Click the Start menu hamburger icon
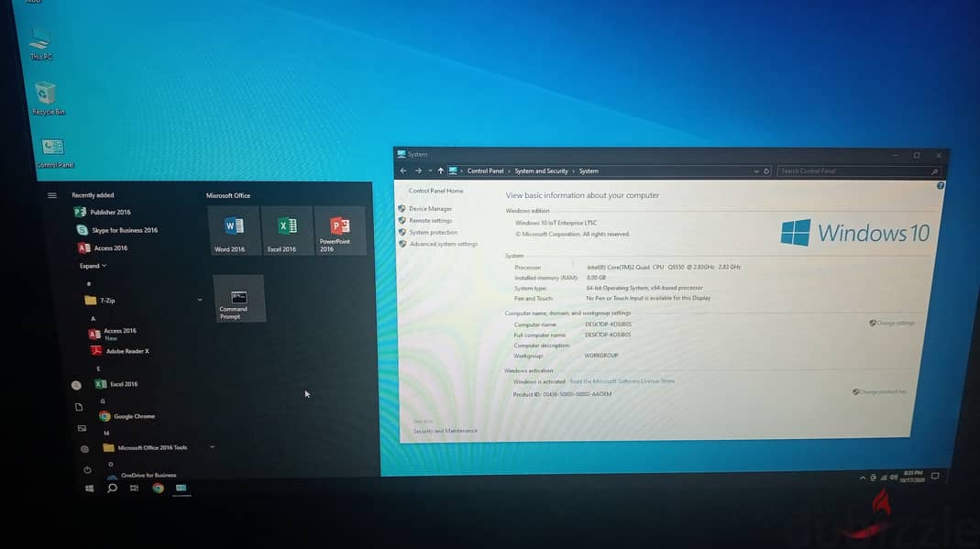The height and width of the screenshot is (549, 980). (x=52, y=195)
